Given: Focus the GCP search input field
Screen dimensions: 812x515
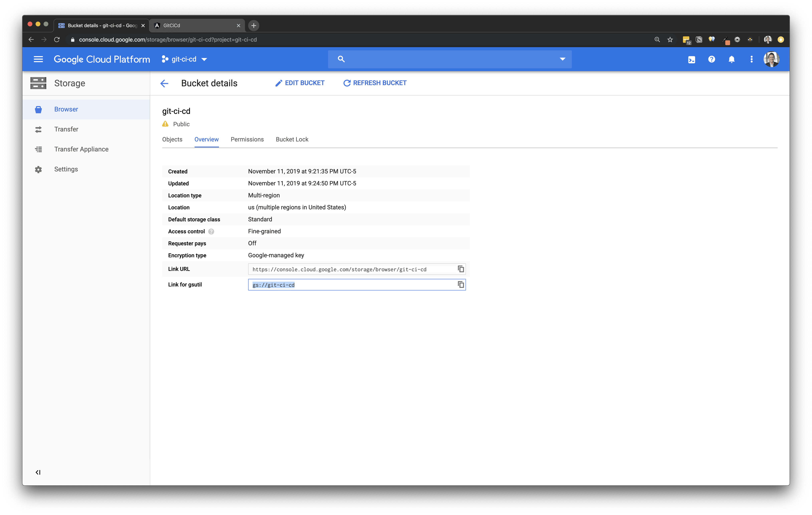Looking at the screenshot, I should coord(450,59).
